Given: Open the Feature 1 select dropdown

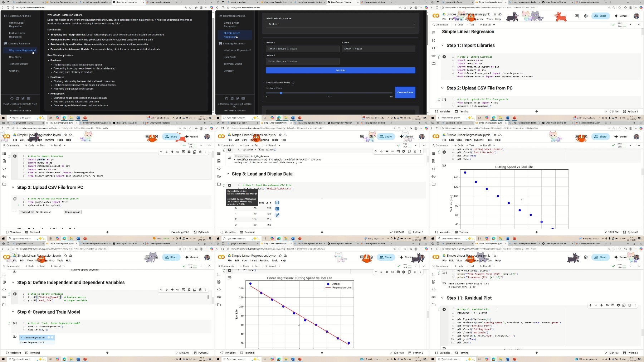Looking at the screenshot, I should [342, 24].
